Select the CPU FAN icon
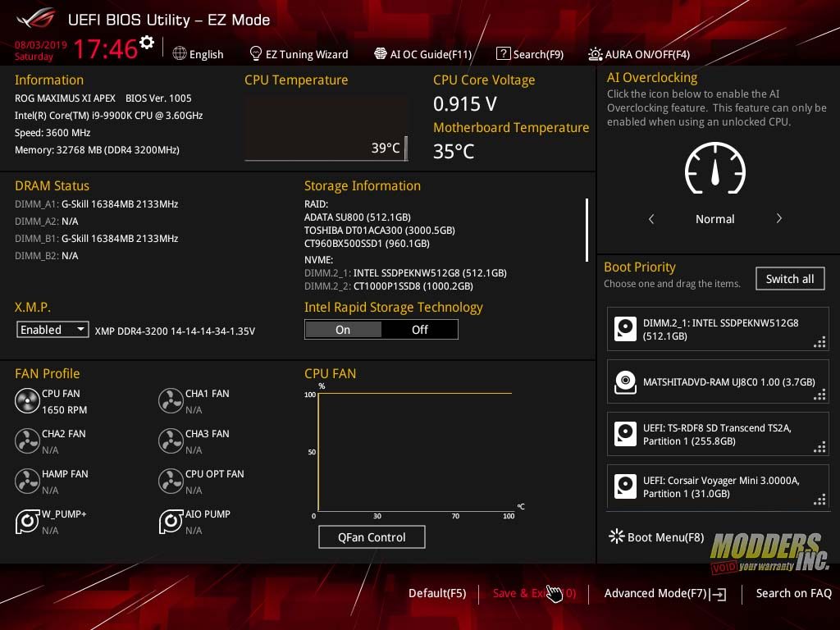This screenshot has width=840, height=630. point(27,400)
